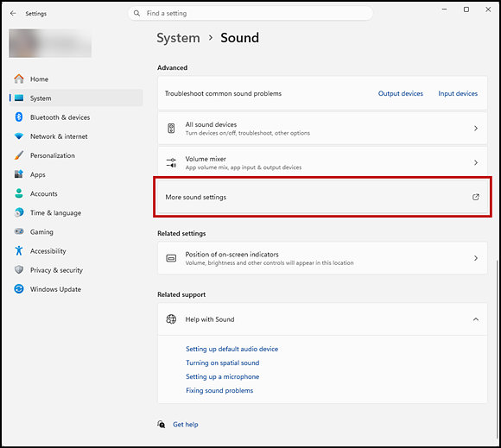Open More sound settings
Image resolution: width=501 pixels, height=448 pixels.
[x=322, y=197]
